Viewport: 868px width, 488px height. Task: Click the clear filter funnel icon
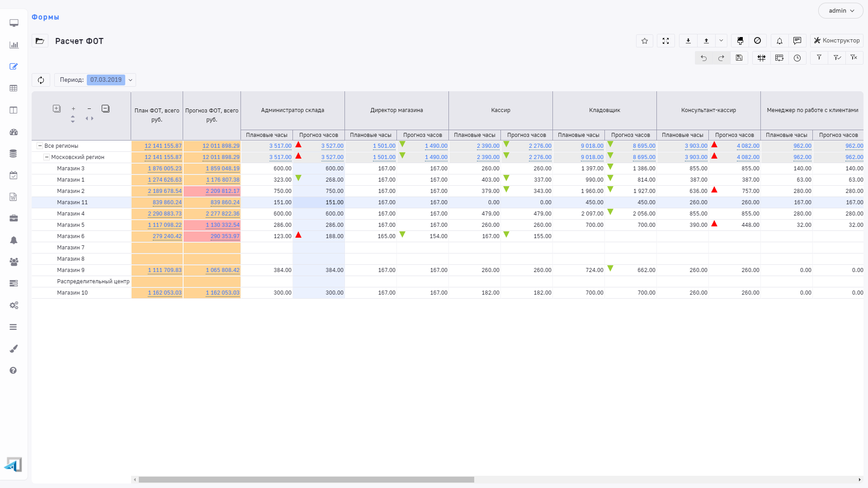[x=854, y=58]
